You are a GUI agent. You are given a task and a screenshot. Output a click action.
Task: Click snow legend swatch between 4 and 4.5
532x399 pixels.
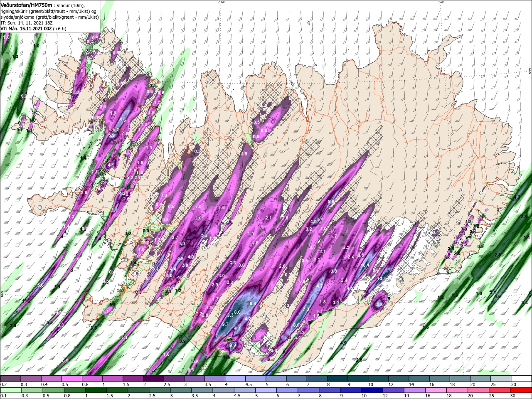(234, 379)
